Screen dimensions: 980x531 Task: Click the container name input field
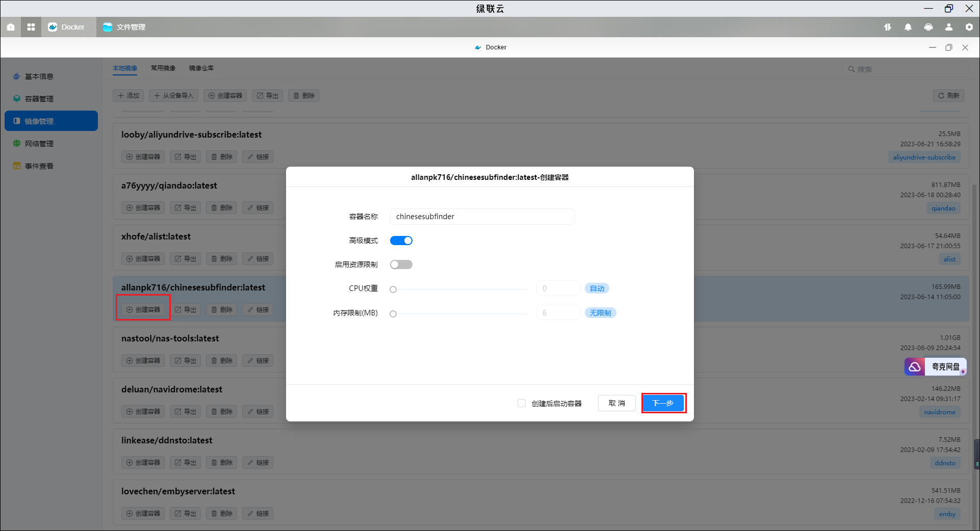tap(482, 217)
